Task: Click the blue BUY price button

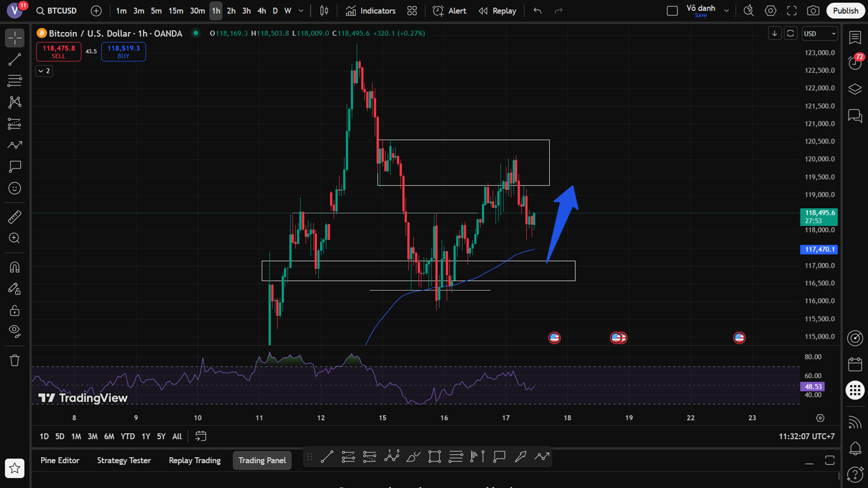Action: click(x=124, y=51)
